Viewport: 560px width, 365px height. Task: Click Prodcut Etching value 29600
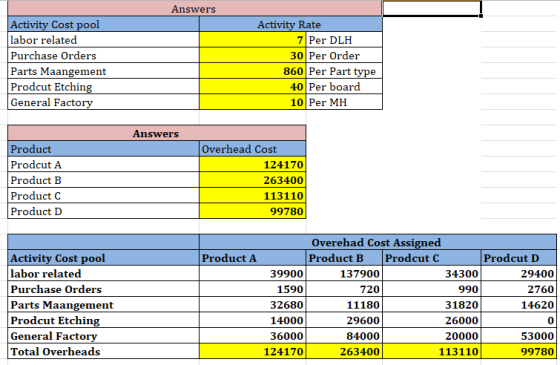[x=344, y=320]
